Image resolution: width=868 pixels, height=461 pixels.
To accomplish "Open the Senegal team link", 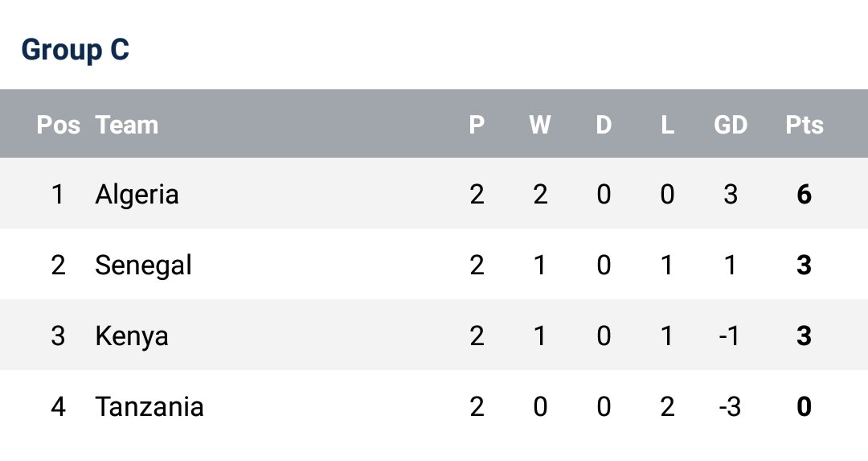I will click(x=143, y=265).
